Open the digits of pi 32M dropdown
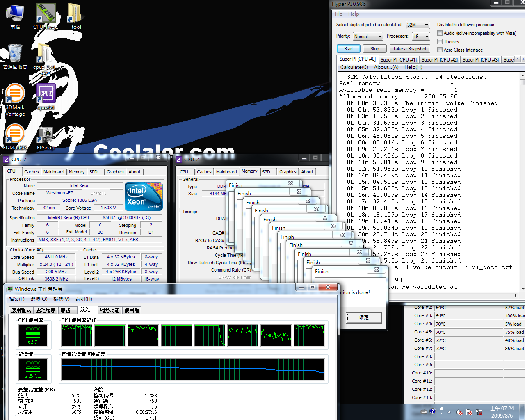The image size is (525, 420). (x=418, y=25)
